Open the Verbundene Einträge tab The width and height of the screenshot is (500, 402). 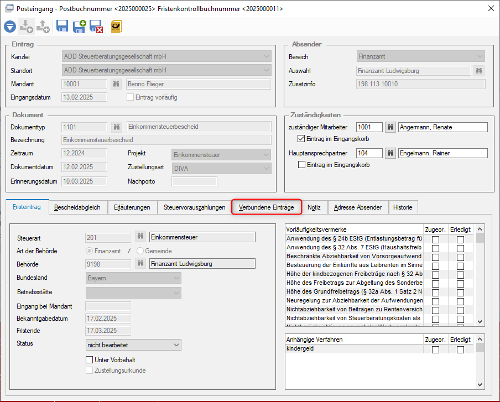(x=266, y=207)
